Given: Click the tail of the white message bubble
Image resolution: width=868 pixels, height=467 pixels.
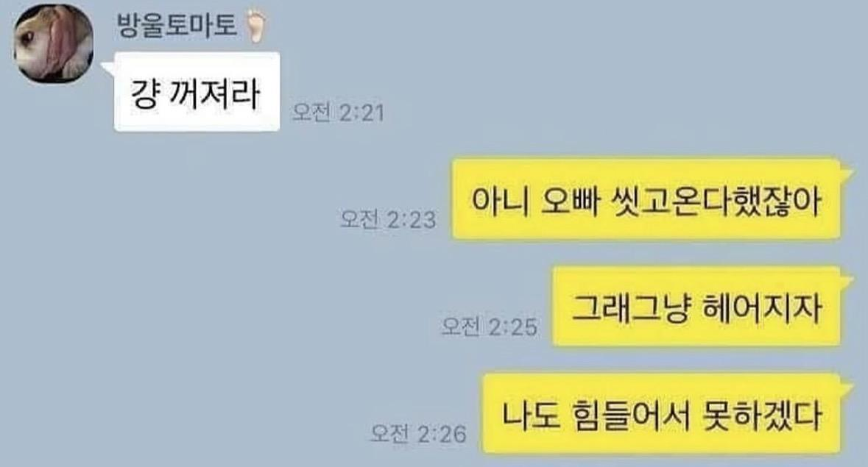Looking at the screenshot, I should click(107, 68).
